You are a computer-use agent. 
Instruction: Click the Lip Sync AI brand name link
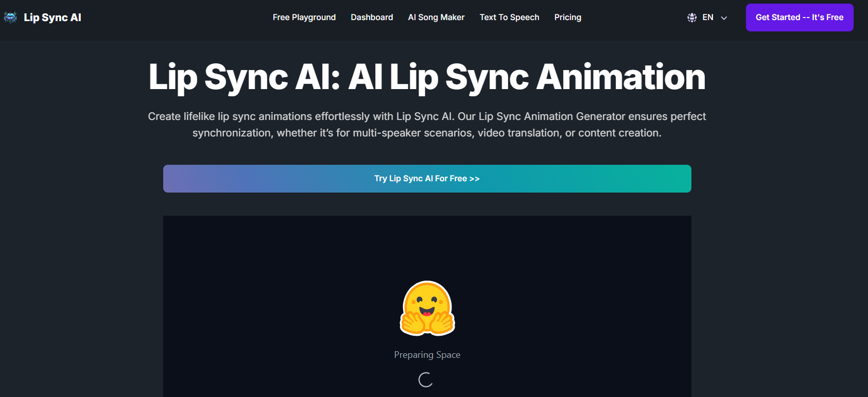click(x=53, y=18)
